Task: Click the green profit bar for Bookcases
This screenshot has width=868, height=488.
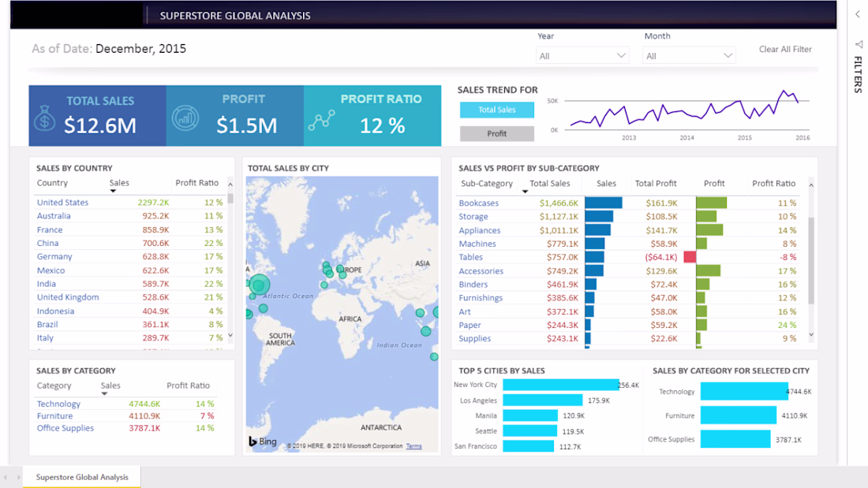Action: coord(711,203)
